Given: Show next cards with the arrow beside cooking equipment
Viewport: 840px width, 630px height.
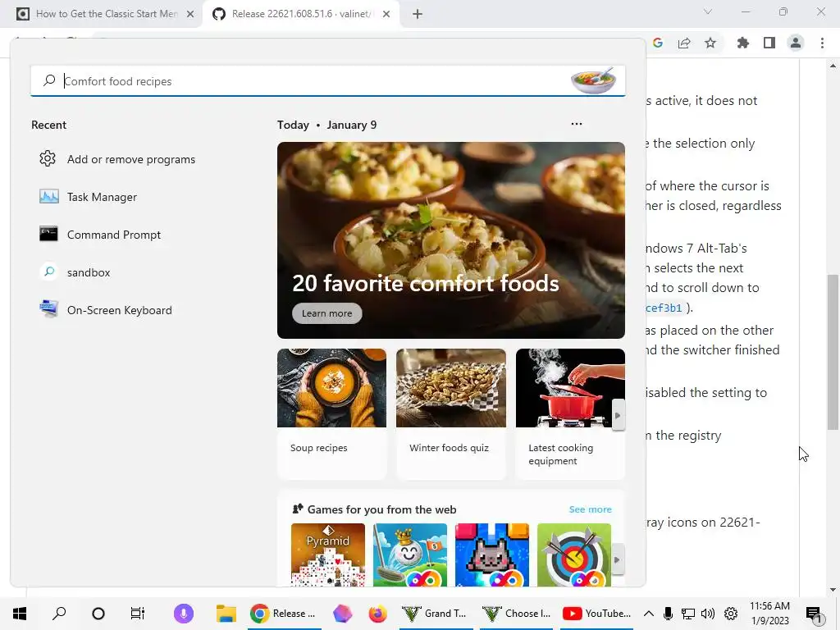Looking at the screenshot, I should point(618,415).
